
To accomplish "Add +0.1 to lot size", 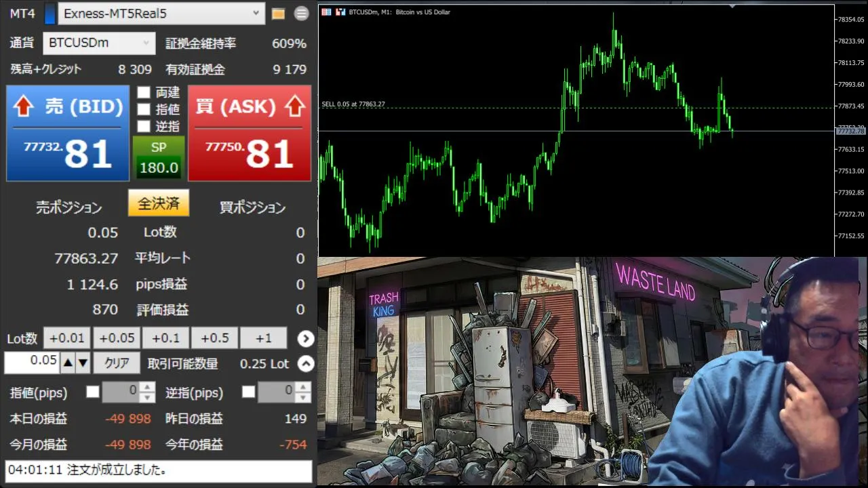I will point(165,338).
